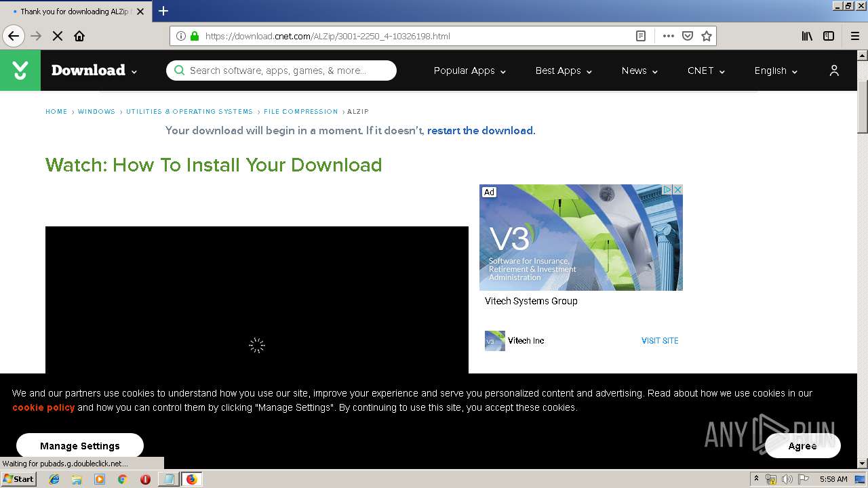This screenshot has height=488, width=868.
Task: Close the ad with X icon
Action: click(677, 190)
